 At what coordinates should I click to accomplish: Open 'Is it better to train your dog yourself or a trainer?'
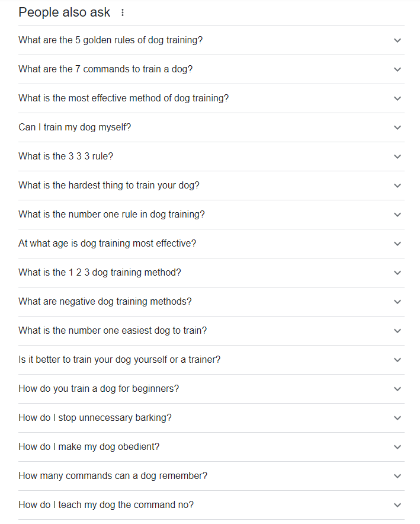click(x=120, y=360)
